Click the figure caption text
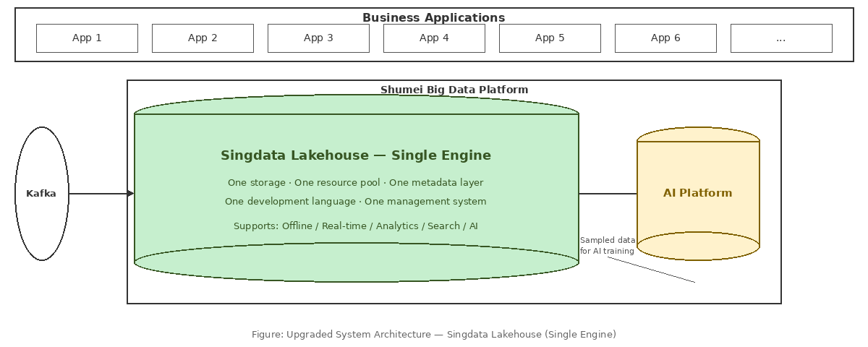The height and width of the screenshot is (347, 868). (434, 335)
